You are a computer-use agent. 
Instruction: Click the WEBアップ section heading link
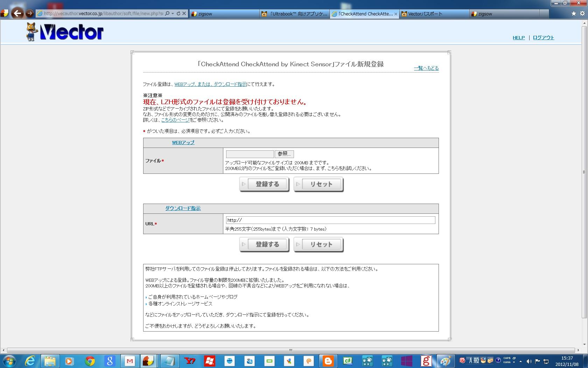(x=183, y=143)
